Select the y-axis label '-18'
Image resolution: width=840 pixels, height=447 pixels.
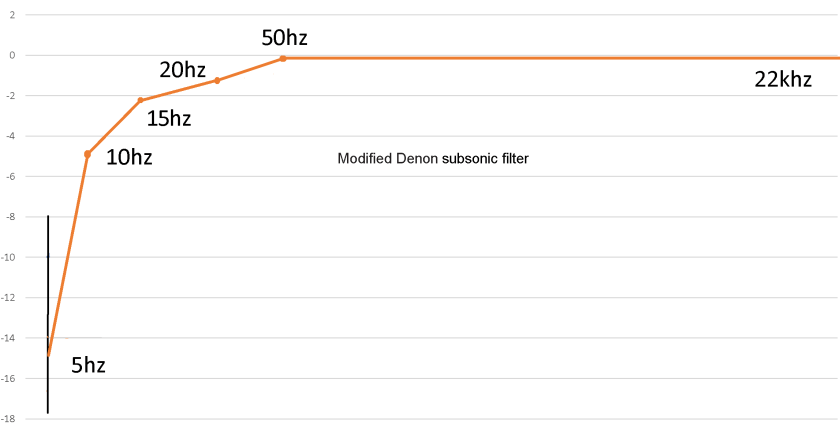[x=8, y=420]
